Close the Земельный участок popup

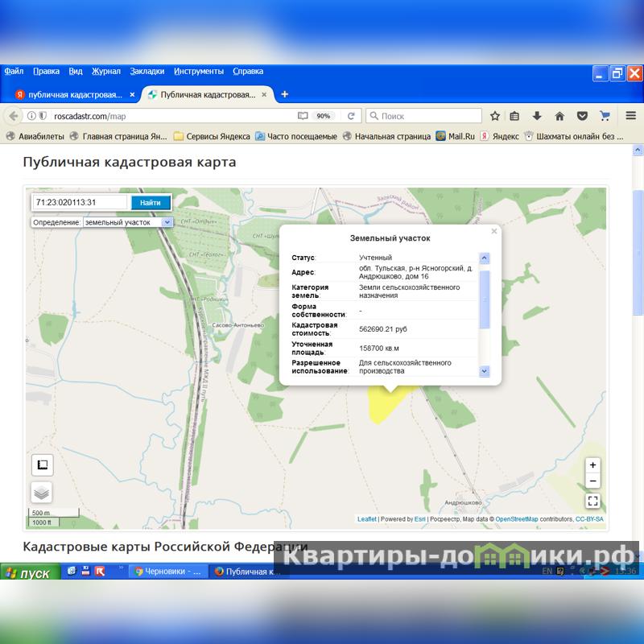pos(494,232)
